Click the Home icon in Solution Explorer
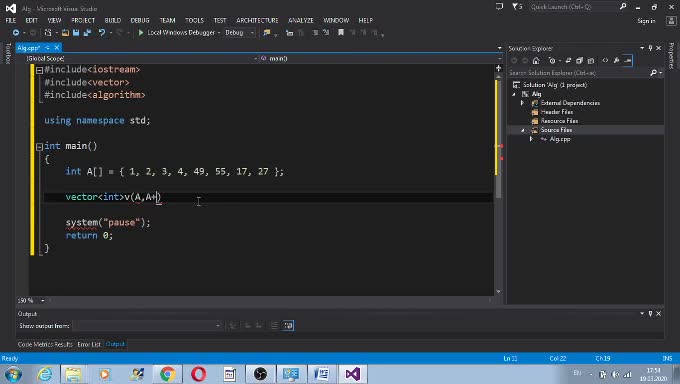Image resolution: width=680 pixels, height=384 pixels. click(x=536, y=61)
